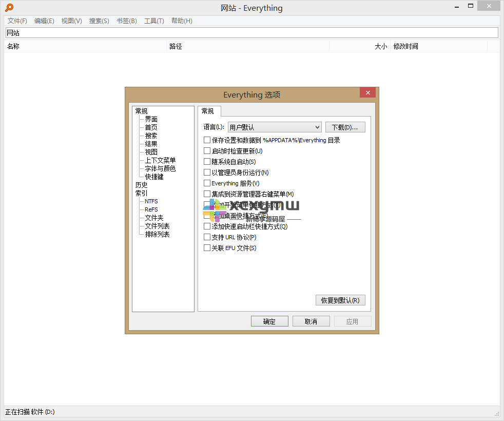The image size is (504, 421).
Task: Enable 支持 URL 协议
Action: 207,237
